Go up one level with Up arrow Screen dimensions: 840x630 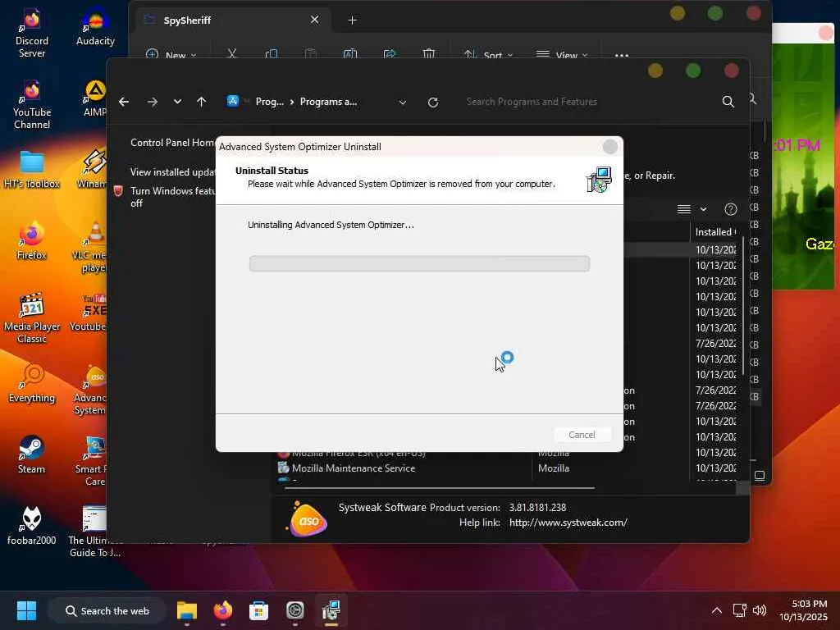(x=202, y=102)
